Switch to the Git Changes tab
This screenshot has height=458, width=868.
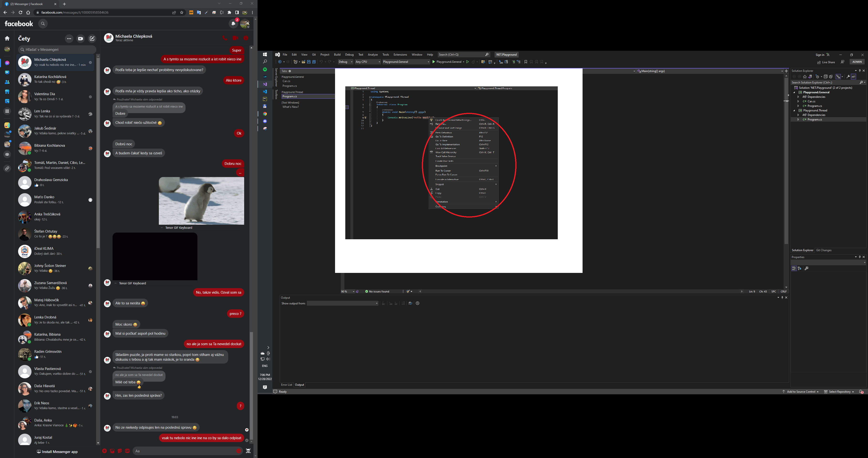(x=823, y=250)
